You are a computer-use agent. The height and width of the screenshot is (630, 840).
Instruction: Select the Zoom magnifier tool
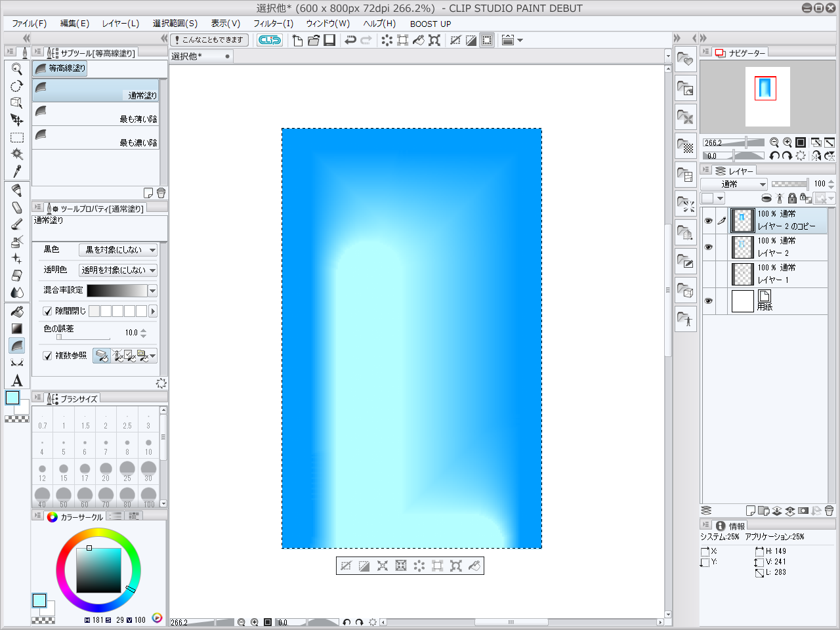tap(17, 69)
